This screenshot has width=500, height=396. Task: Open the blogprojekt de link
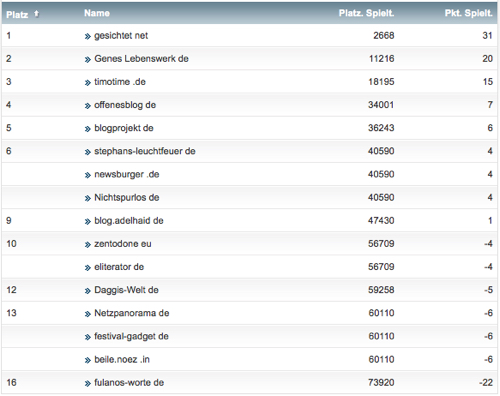point(124,128)
